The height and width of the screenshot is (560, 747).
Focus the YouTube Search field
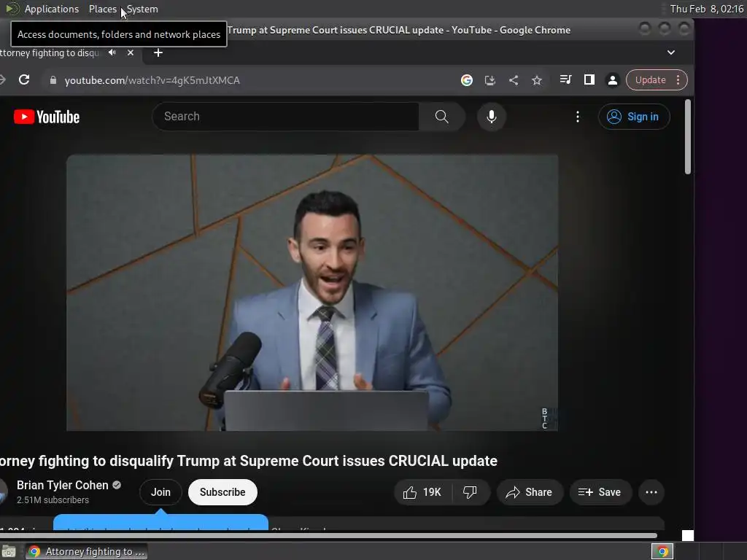(x=286, y=116)
